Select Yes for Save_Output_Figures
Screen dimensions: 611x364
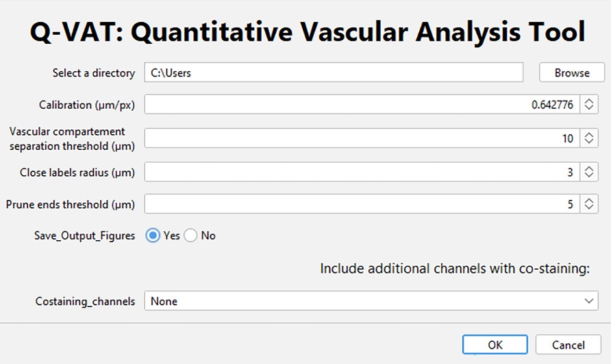tap(153, 235)
